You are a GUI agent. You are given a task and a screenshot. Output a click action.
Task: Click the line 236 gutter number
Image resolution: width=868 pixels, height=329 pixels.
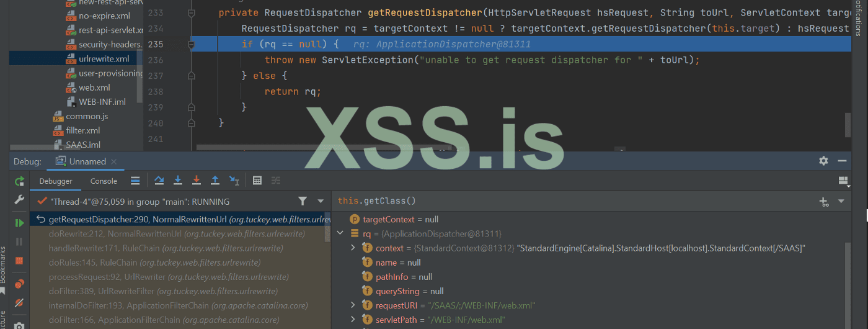[x=156, y=60]
